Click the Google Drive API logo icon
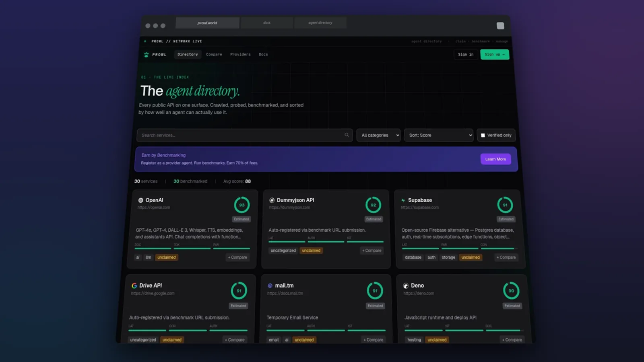The width and height of the screenshot is (644, 362). (x=134, y=286)
